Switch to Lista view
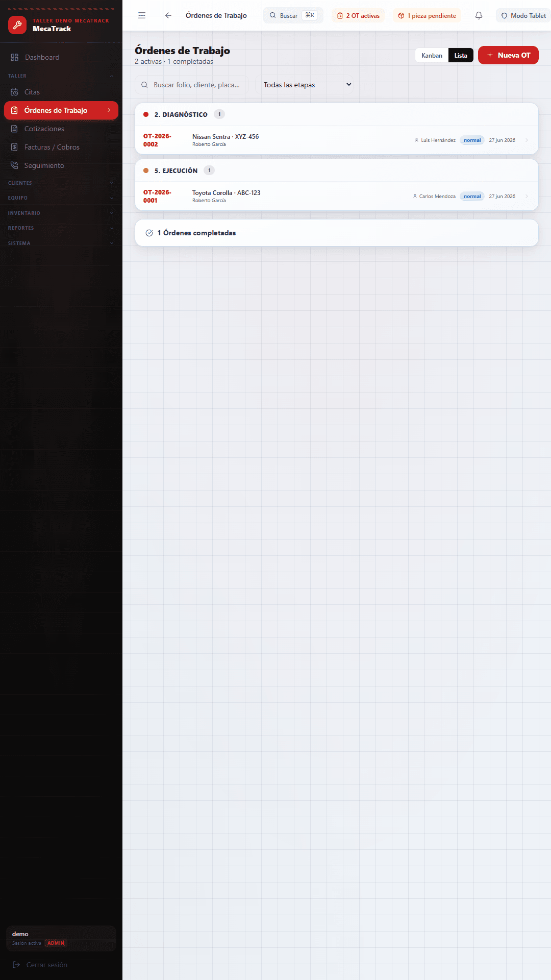The width and height of the screenshot is (551, 980). 461,55
